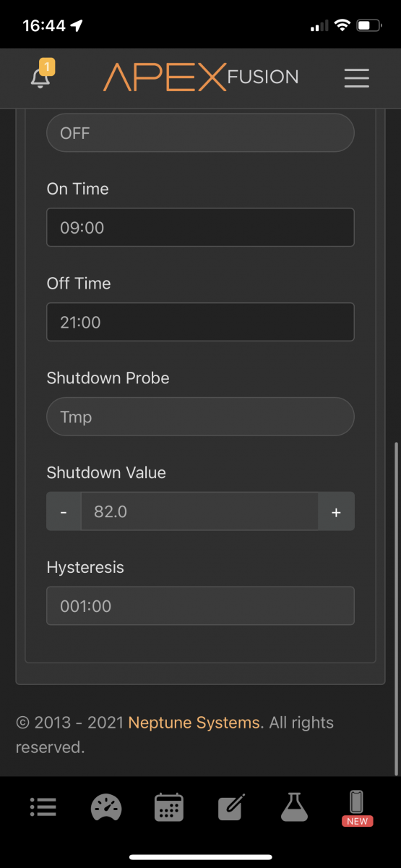Image resolution: width=401 pixels, height=868 pixels.
Task: Click the Off Time 21:00 field
Action: click(x=200, y=322)
